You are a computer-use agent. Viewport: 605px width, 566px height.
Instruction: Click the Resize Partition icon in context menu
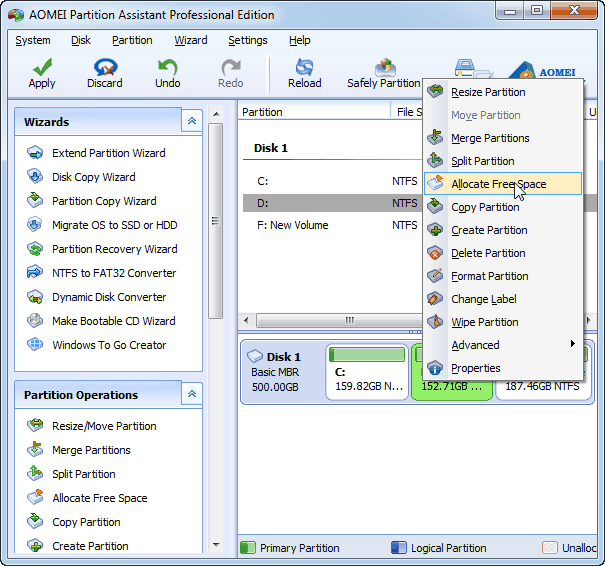[x=435, y=91]
